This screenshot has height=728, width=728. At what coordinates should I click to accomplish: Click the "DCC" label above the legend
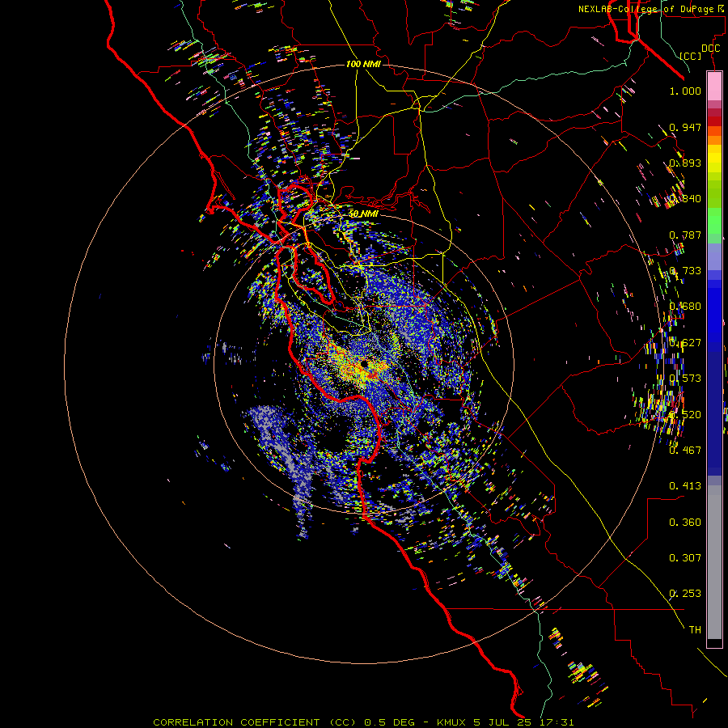tap(710, 49)
